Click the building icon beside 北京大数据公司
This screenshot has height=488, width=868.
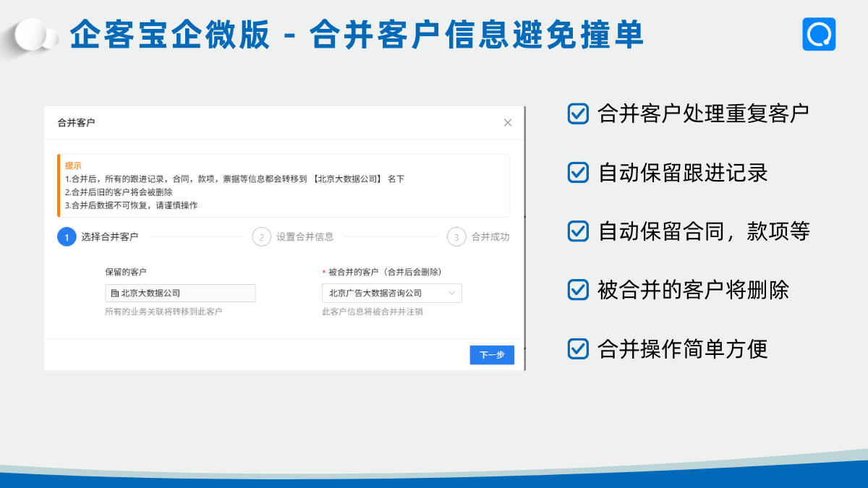114,294
